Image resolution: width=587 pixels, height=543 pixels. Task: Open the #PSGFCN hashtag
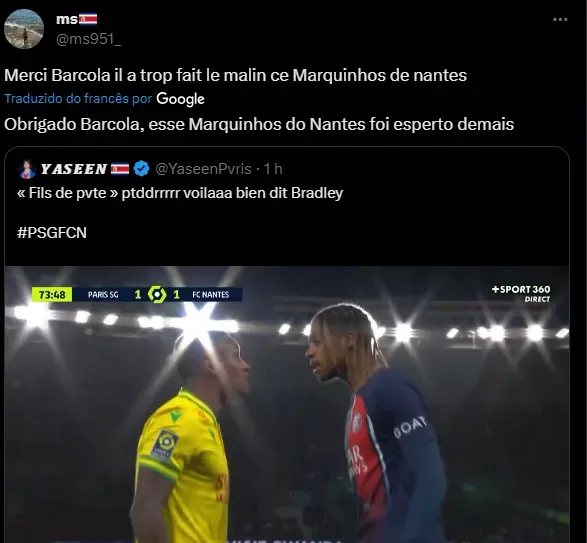52,233
